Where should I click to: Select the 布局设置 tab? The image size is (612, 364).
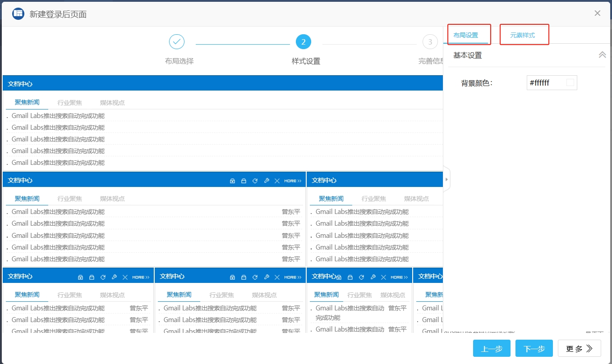click(465, 35)
